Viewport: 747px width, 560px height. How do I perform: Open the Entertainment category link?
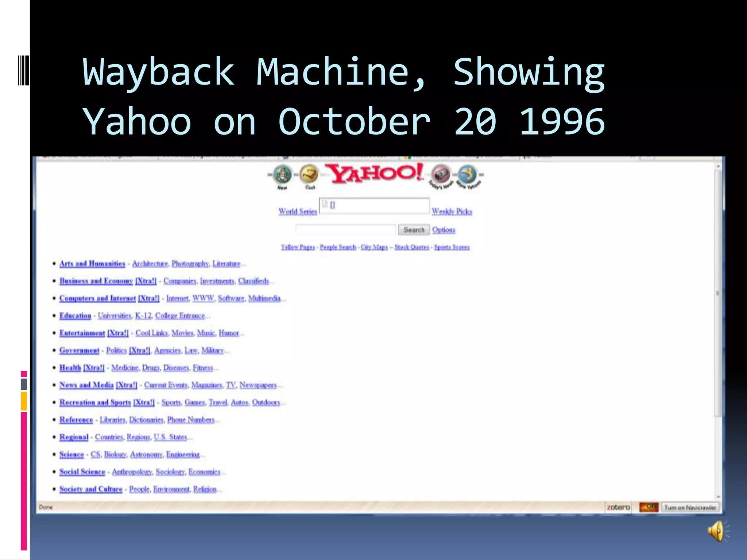pos(82,333)
